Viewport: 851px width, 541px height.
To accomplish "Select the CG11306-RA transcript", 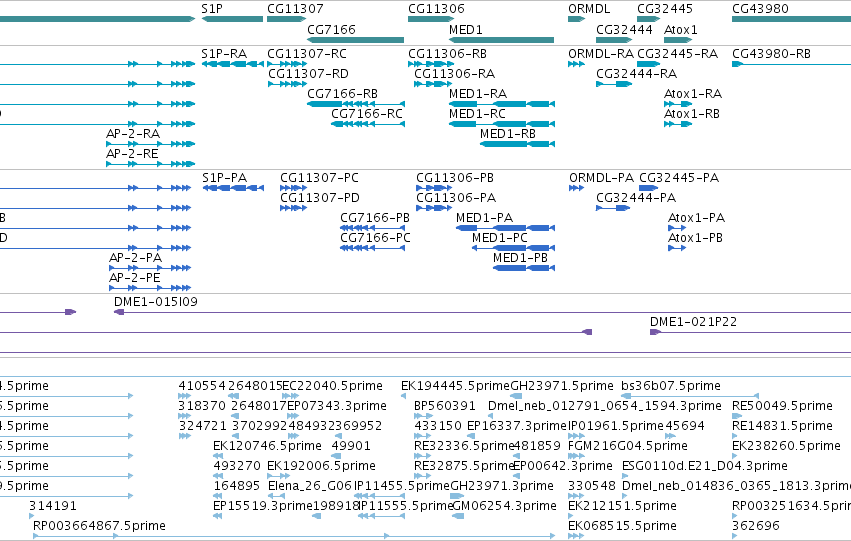I will (433, 84).
